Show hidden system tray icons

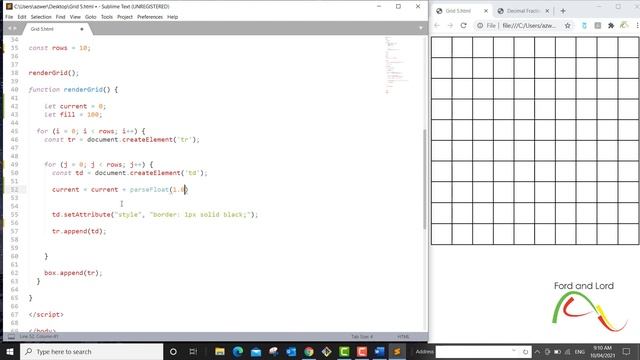point(537,351)
